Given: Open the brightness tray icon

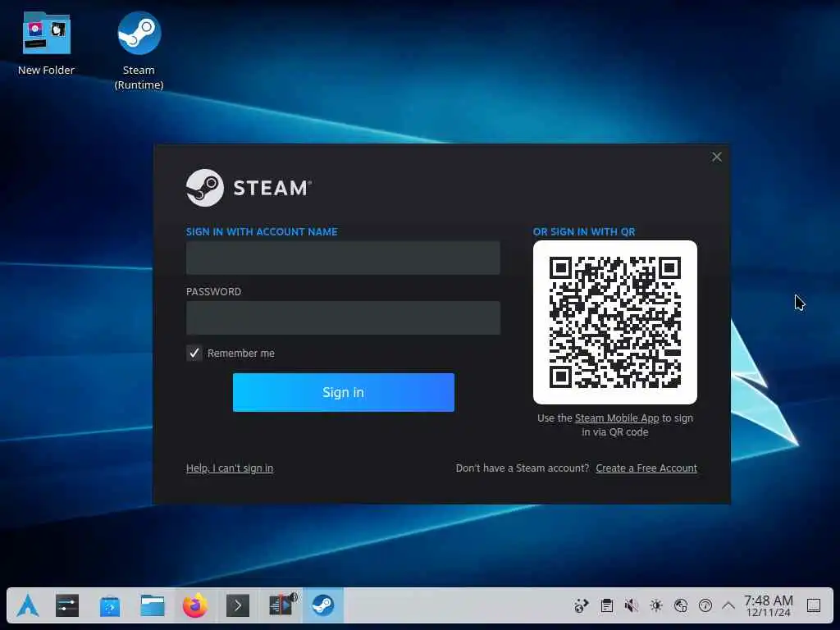Looking at the screenshot, I should (655, 606).
